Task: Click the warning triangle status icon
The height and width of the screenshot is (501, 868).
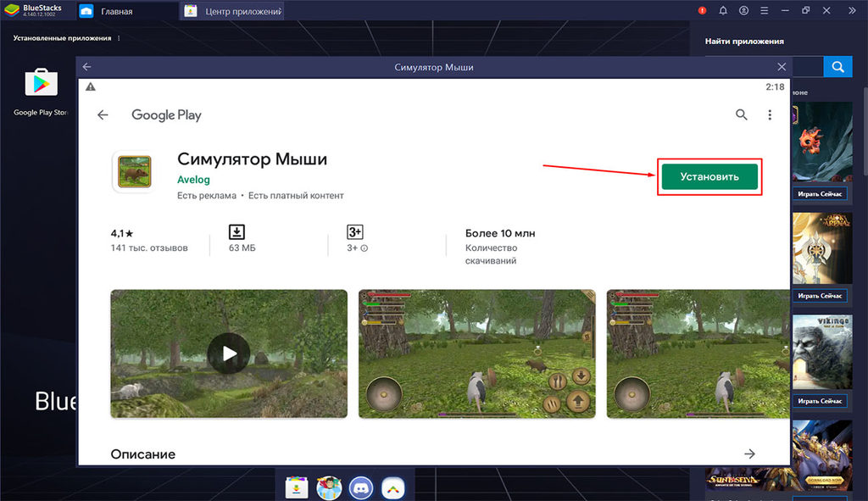Action: point(91,87)
